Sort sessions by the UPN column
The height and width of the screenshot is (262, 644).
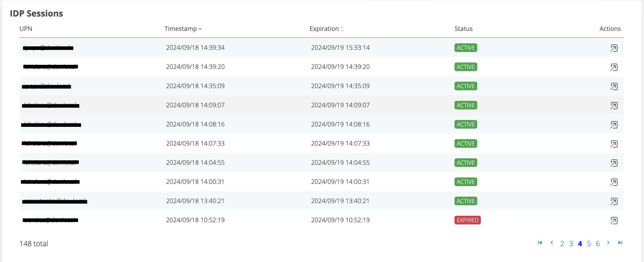(x=26, y=29)
